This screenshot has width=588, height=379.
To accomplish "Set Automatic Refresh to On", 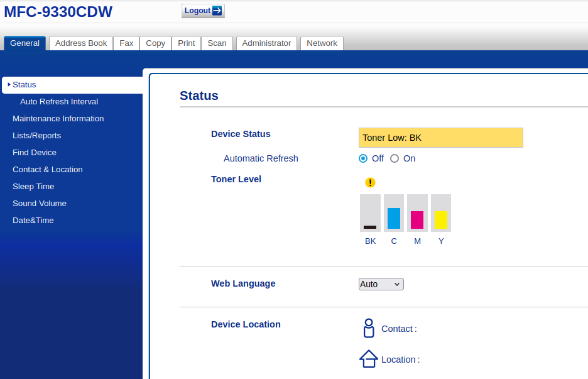I will 395,158.
